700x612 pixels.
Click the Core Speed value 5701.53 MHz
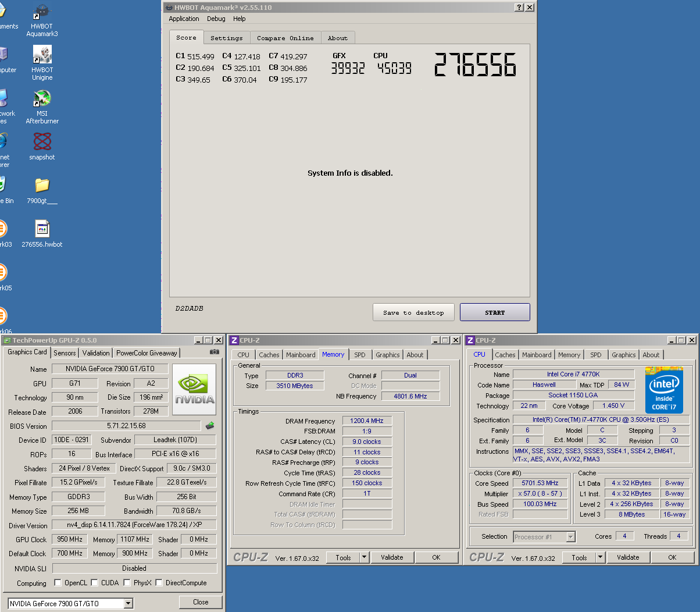click(540, 483)
